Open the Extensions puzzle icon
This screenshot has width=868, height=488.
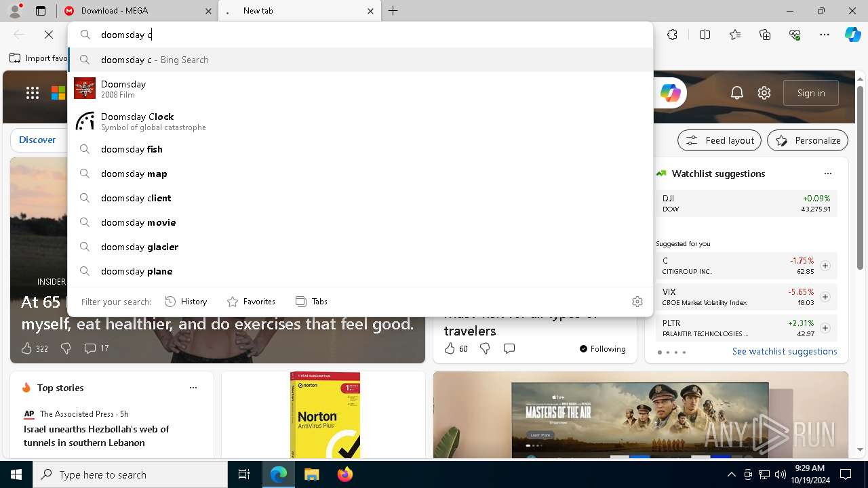coord(672,35)
